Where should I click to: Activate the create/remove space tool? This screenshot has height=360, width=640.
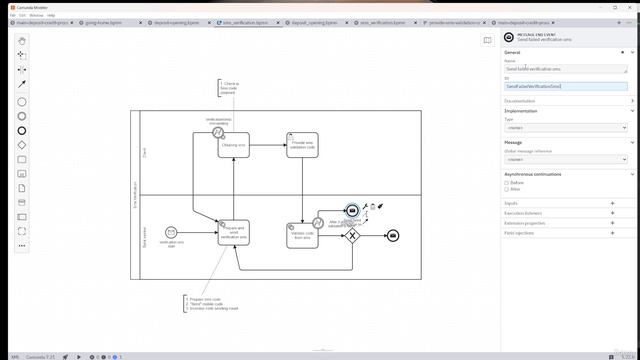coord(22,70)
